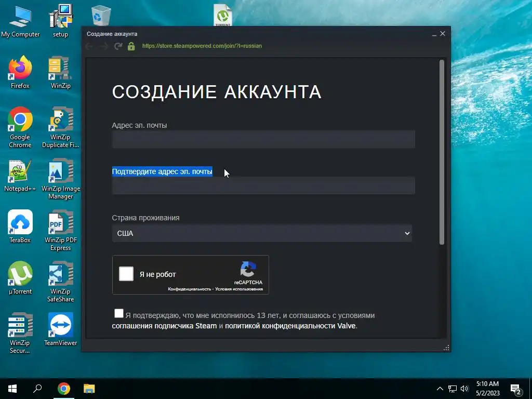The height and width of the screenshot is (399, 532).
Task: Open WinZip PDF Express shortcut
Action: point(60,231)
